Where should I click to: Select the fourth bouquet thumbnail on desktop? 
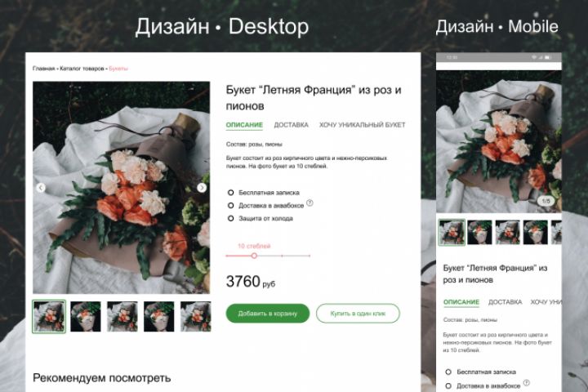[x=159, y=317]
